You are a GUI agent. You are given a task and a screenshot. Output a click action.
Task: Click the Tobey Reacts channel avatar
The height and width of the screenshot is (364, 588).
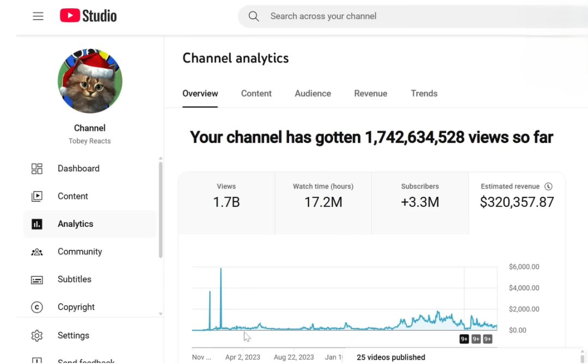tap(90, 81)
